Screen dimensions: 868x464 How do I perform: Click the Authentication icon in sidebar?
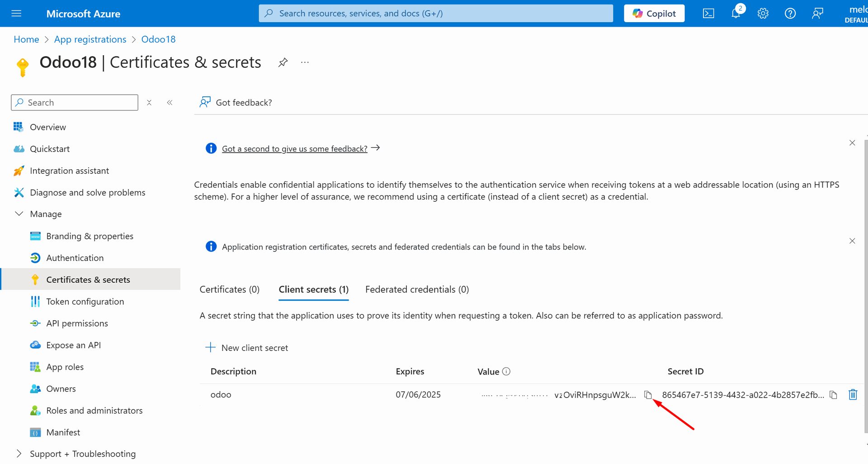click(x=35, y=258)
